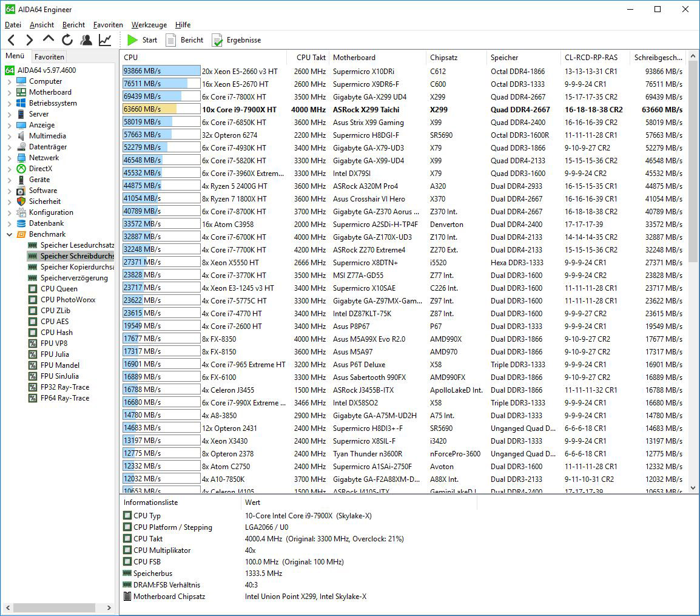Select the Datenbank database icon
The width and height of the screenshot is (700, 616).
click(21, 223)
